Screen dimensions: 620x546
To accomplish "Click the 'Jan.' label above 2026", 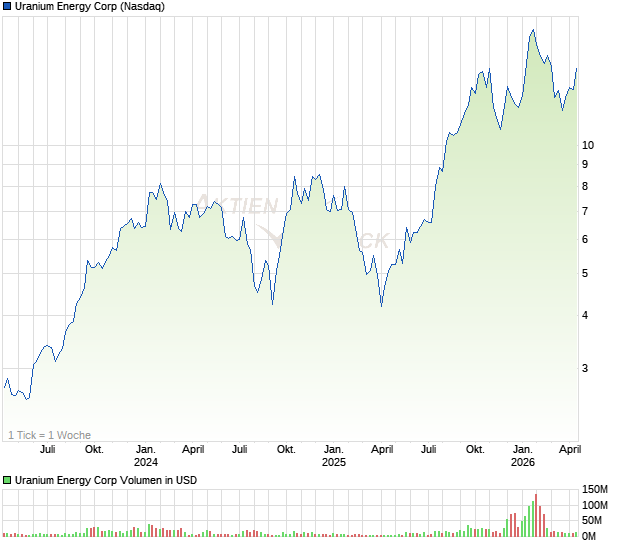I will tap(523, 450).
